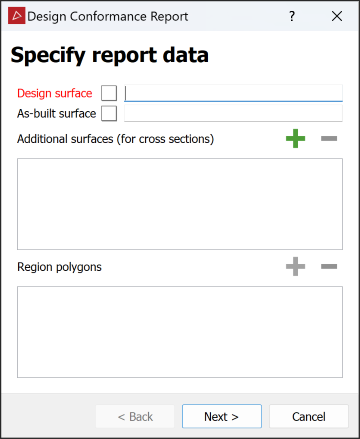The width and height of the screenshot is (360, 439).
Task: Click into the As-built surface field
Action: click(x=233, y=113)
